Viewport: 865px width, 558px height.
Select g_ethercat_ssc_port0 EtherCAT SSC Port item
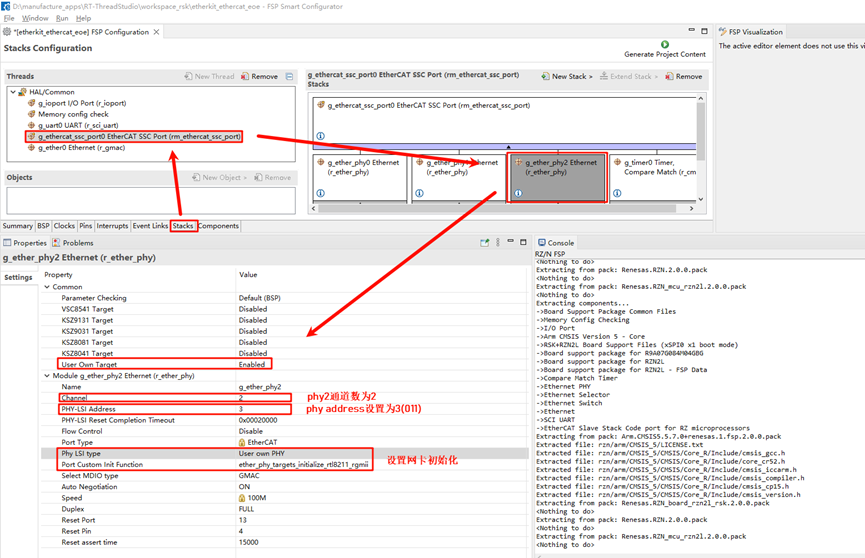(x=134, y=136)
